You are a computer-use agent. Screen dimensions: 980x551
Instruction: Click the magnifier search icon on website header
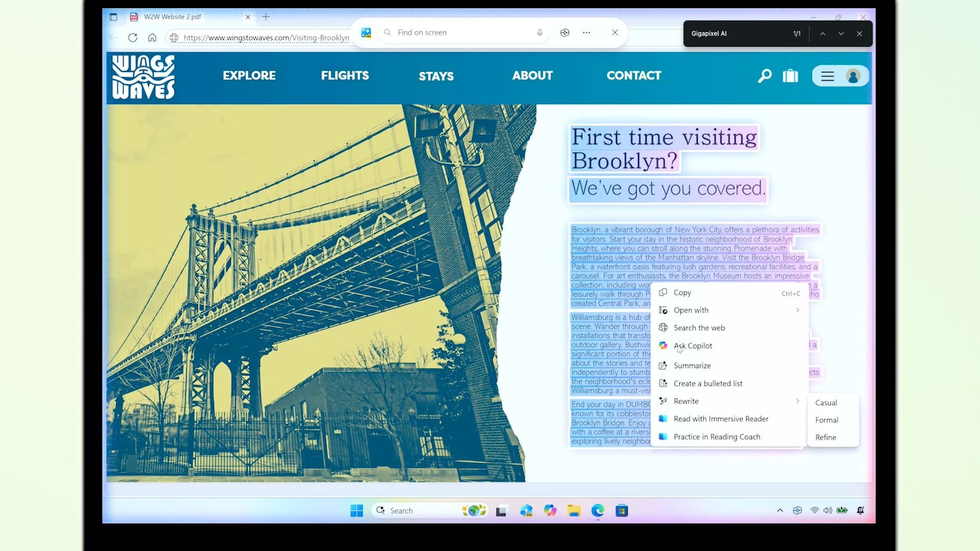point(765,76)
